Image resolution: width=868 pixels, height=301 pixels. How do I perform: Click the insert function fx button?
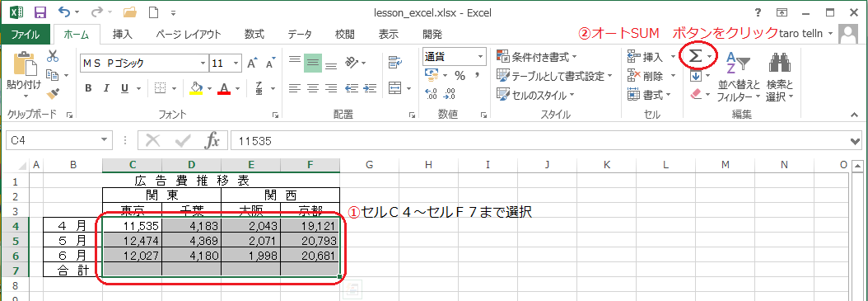point(212,141)
